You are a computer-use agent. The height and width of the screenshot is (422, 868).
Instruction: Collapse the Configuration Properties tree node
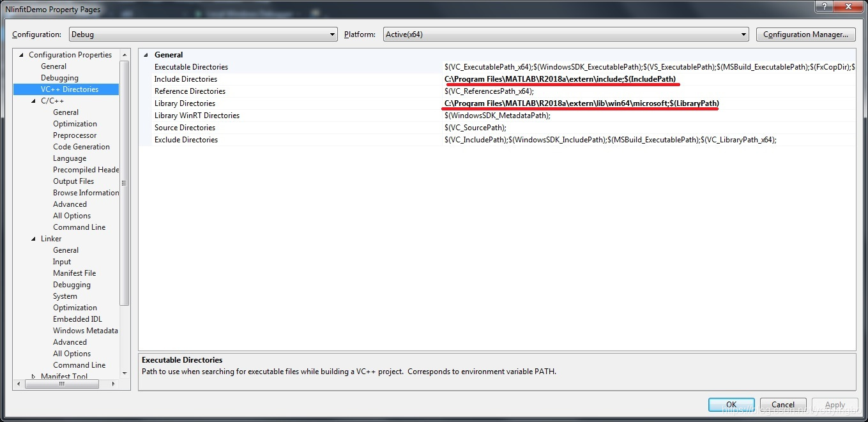(x=21, y=55)
